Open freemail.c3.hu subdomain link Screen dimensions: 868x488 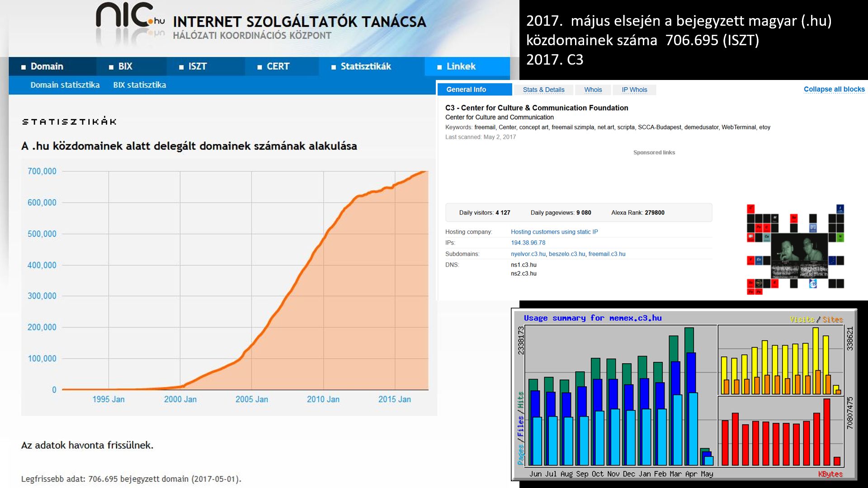pos(607,254)
